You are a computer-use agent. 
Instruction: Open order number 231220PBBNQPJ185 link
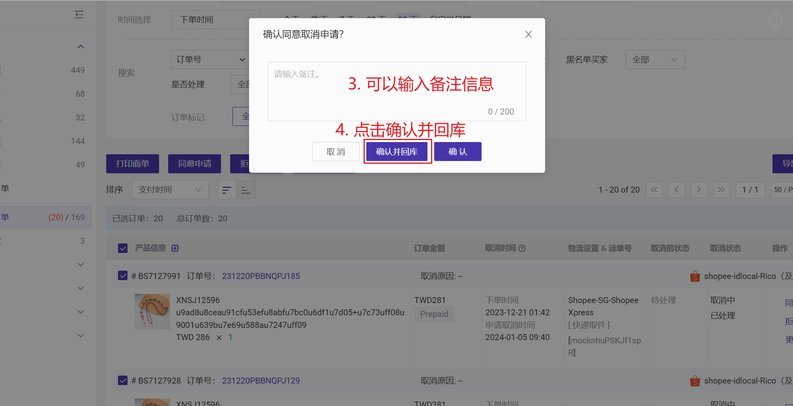261,276
